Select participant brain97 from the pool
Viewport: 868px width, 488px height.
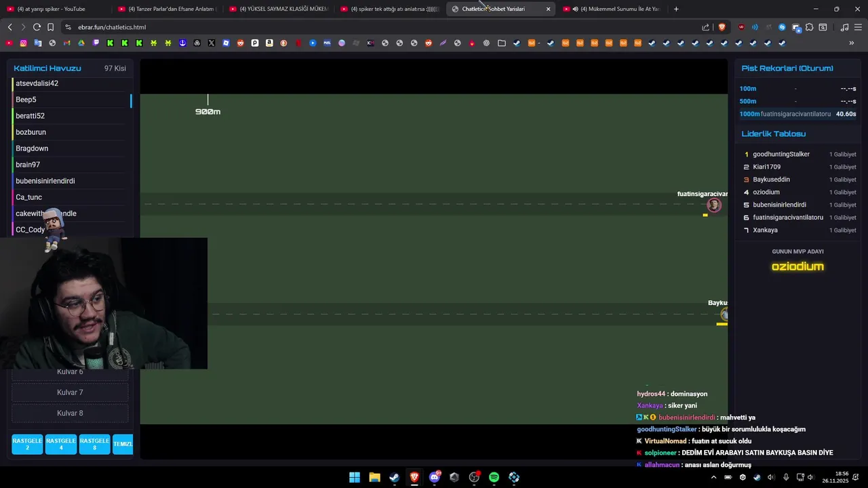[69, 165]
